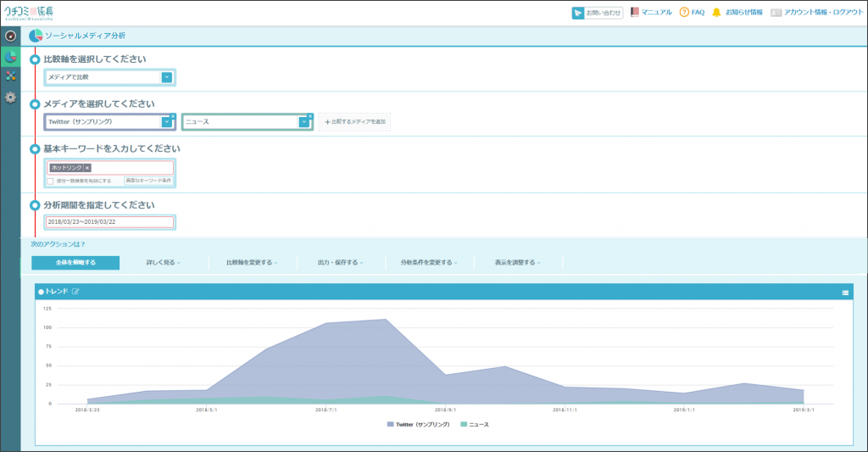Toggle Twitter (サンプリング) legend entry

pyautogui.click(x=419, y=425)
